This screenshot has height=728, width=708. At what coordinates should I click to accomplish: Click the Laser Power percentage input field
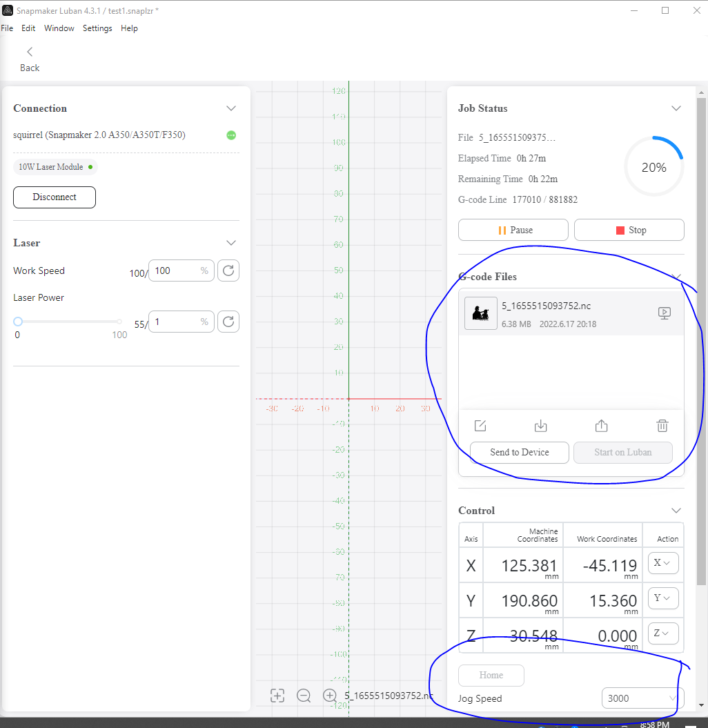(x=181, y=322)
